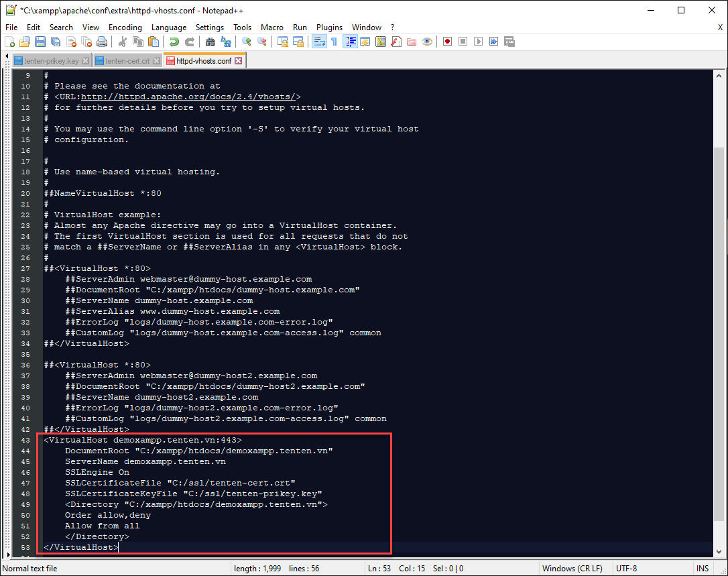Viewport: 728px width, 576px height.
Task: Toggle synchronized vertical scrolling
Action: [283, 42]
